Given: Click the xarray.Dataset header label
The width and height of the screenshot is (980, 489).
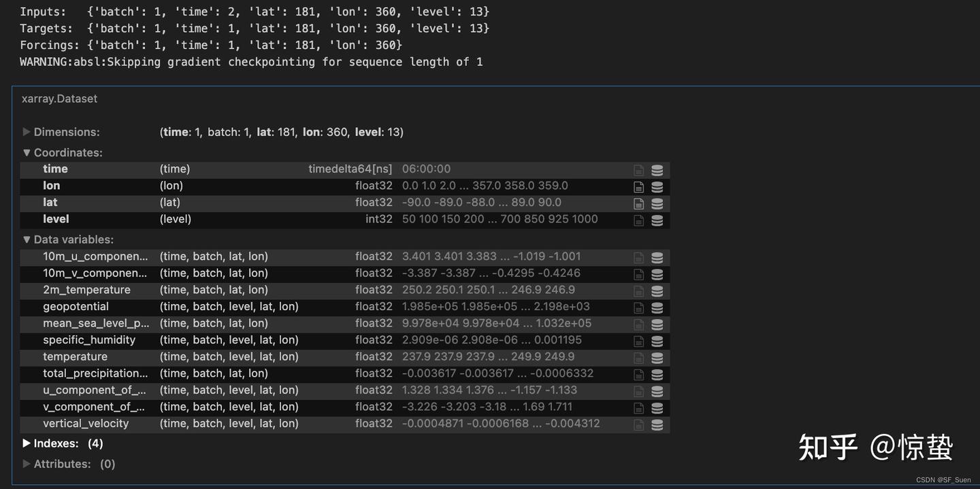Looking at the screenshot, I should 59,99.
